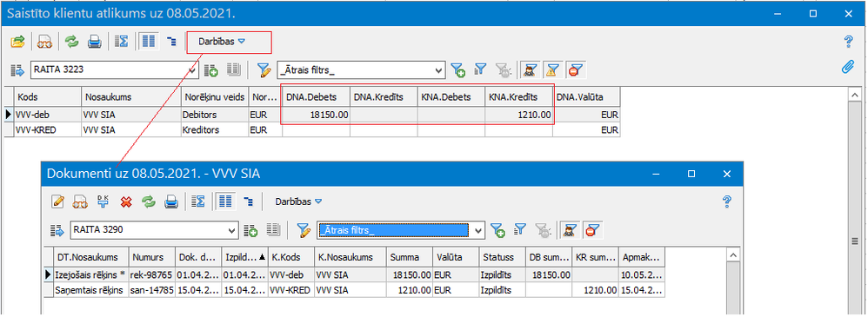Open Ātrais filtrs dropdown in Dokumenti window
Viewport: 868px width, 317px height.
[x=479, y=230]
